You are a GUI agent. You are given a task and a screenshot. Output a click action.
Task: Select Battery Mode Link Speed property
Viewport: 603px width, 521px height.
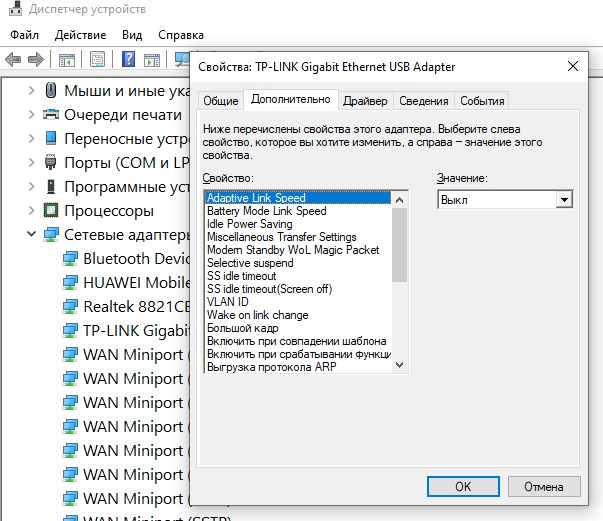coord(298,211)
